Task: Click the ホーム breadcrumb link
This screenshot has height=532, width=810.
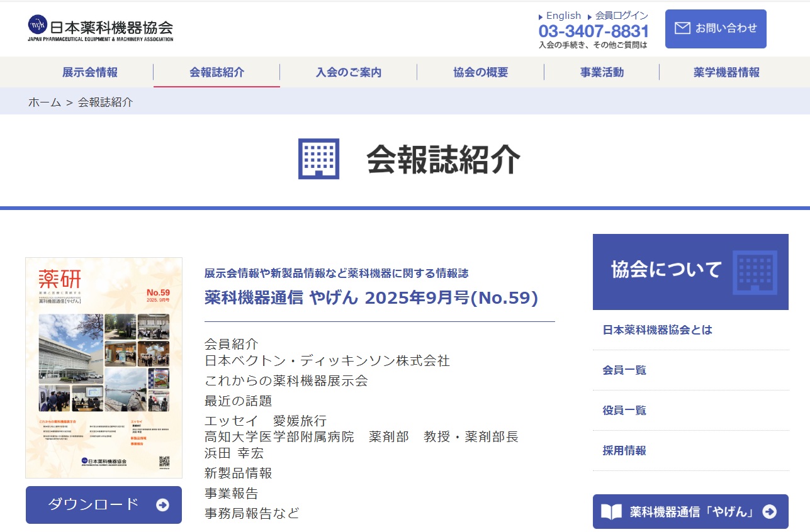Action: [45, 103]
